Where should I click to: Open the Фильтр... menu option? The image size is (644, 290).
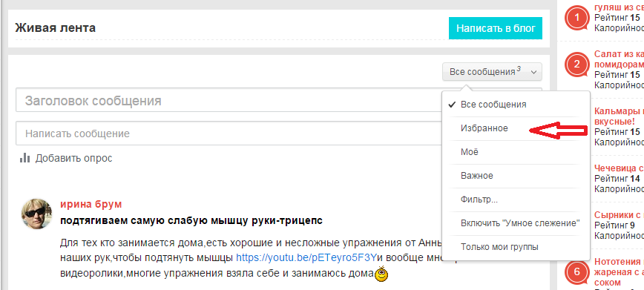click(x=479, y=200)
